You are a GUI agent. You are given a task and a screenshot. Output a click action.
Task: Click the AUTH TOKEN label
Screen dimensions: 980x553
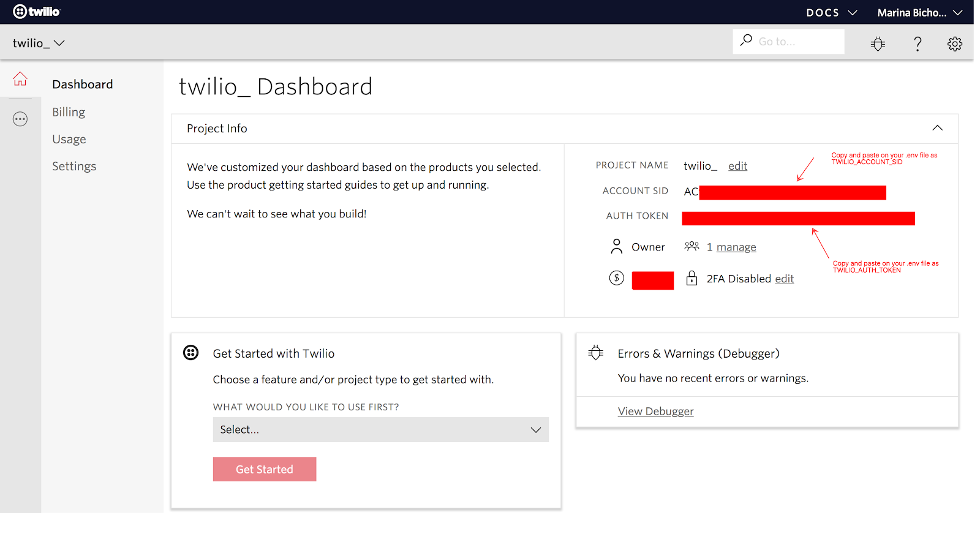pos(637,216)
